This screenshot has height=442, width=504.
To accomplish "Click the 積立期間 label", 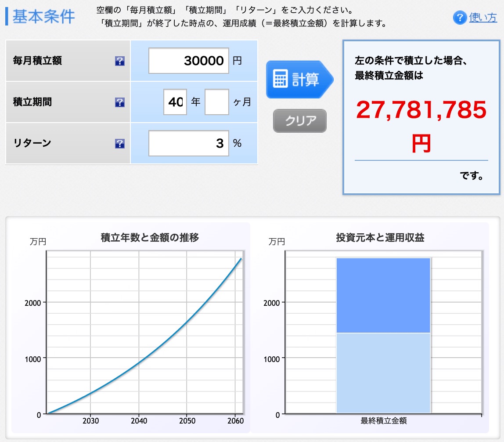I will click(x=32, y=101).
